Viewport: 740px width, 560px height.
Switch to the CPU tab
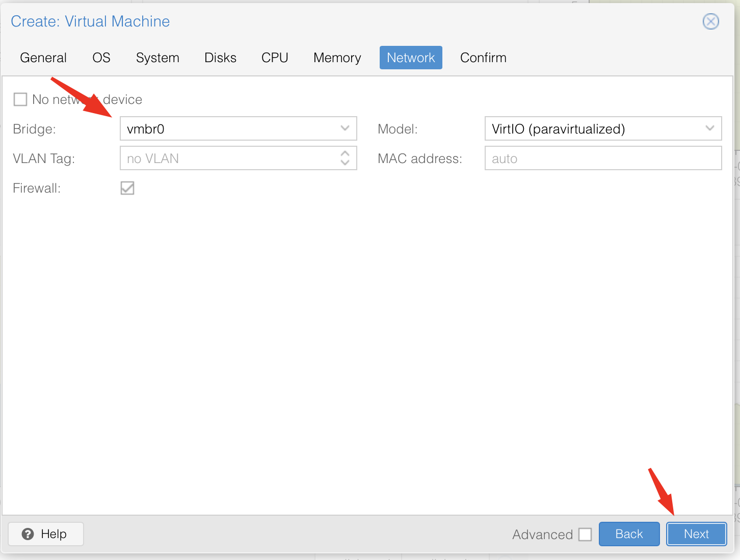click(275, 58)
